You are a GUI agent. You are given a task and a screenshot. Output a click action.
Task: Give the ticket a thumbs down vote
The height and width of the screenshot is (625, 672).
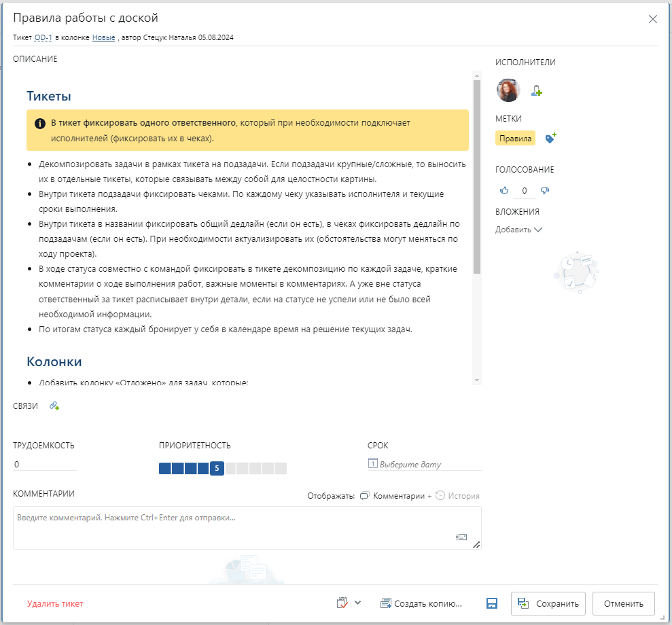[544, 190]
